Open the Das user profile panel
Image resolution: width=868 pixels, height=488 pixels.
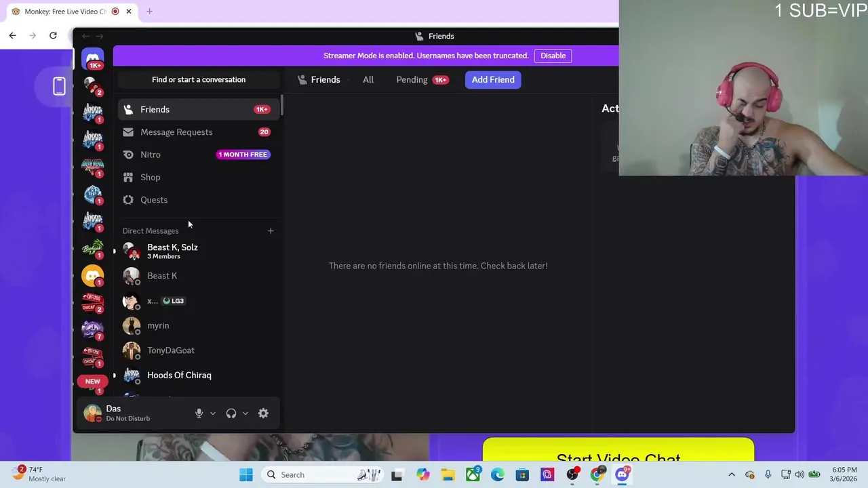pos(133,413)
